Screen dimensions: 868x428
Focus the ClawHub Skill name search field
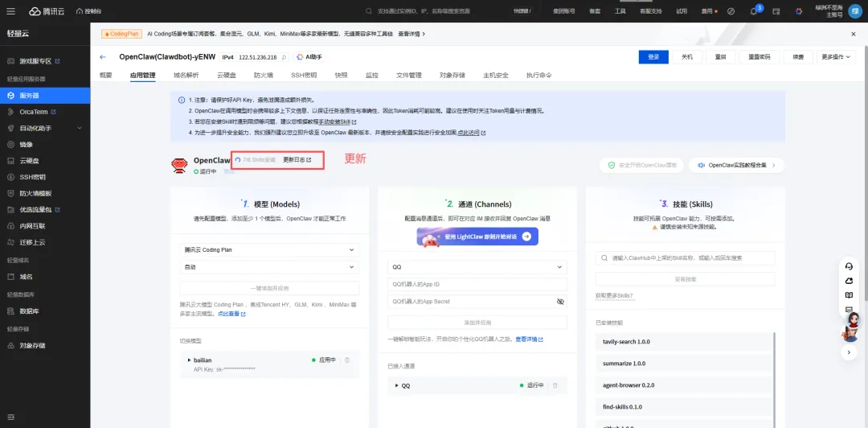click(x=685, y=258)
